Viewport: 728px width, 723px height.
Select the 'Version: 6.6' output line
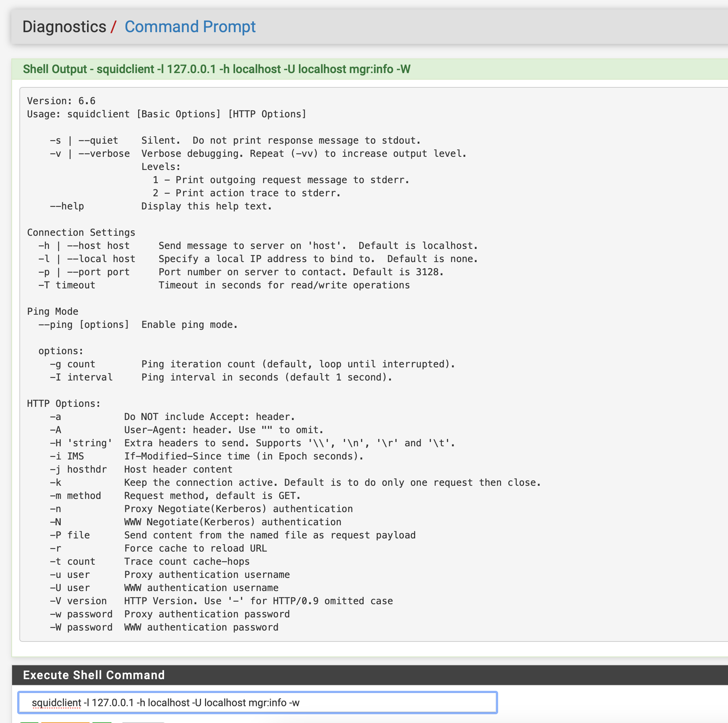[61, 101]
